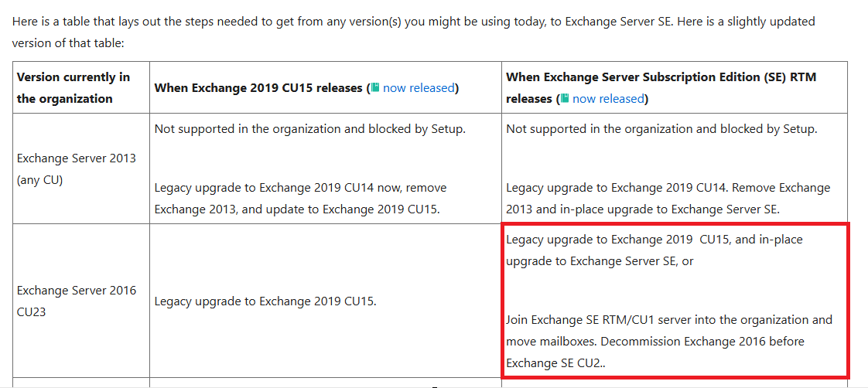Viewport: 868px width, 388px height.
Task: Click the intro sentence Here is a table
Action: (x=414, y=22)
